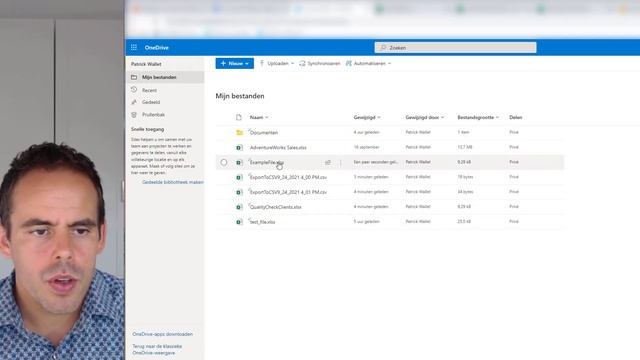Click Privé sharing status for Documenten
The image size is (640, 360).
(x=514, y=132)
